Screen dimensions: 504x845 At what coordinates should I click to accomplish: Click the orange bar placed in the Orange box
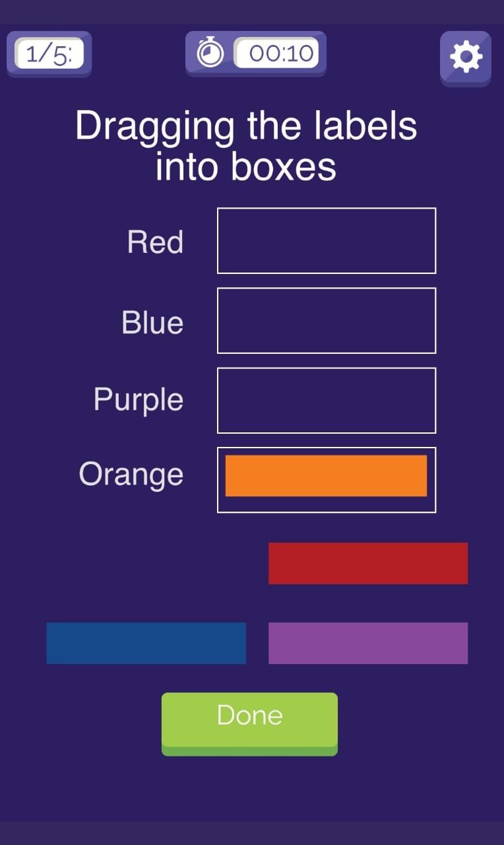tap(326, 475)
